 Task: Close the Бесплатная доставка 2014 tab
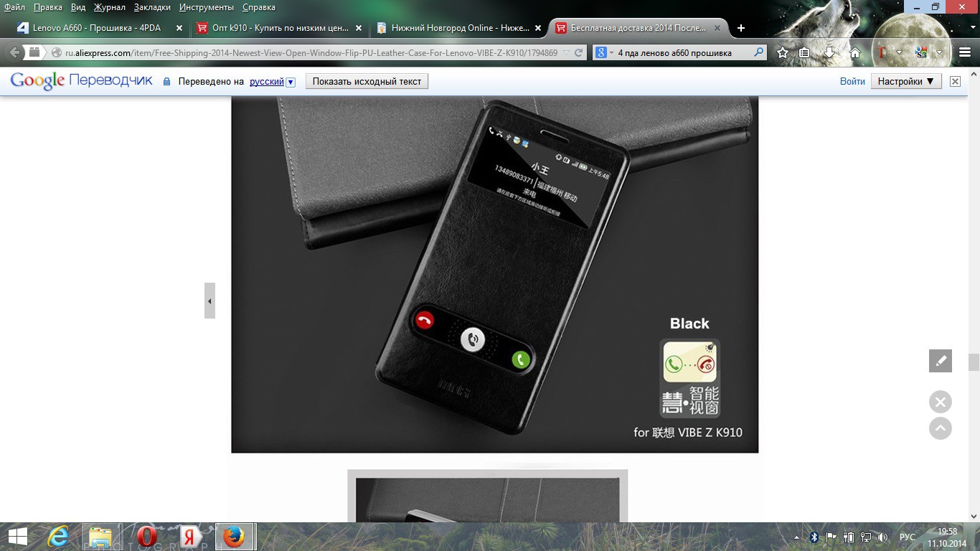[x=717, y=28]
